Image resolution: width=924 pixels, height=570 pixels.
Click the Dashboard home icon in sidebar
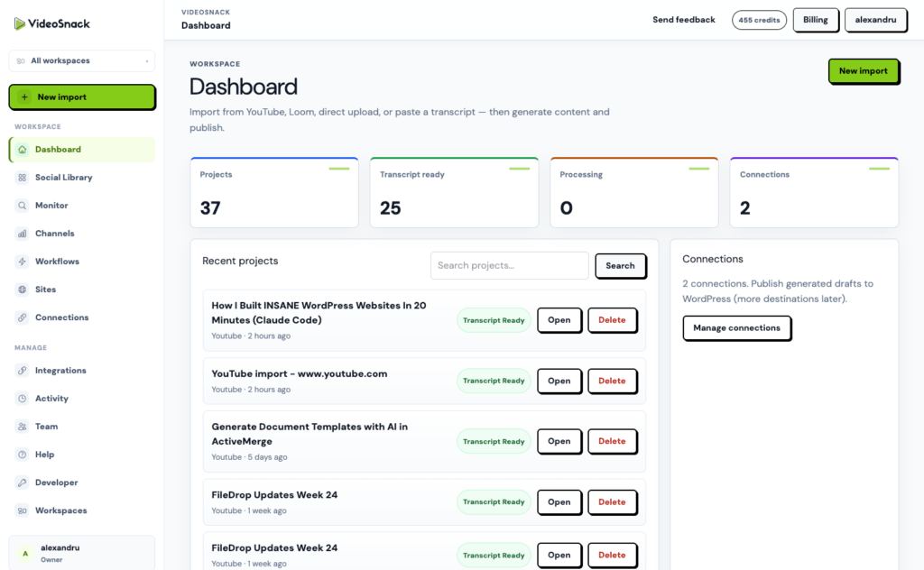[23, 150]
